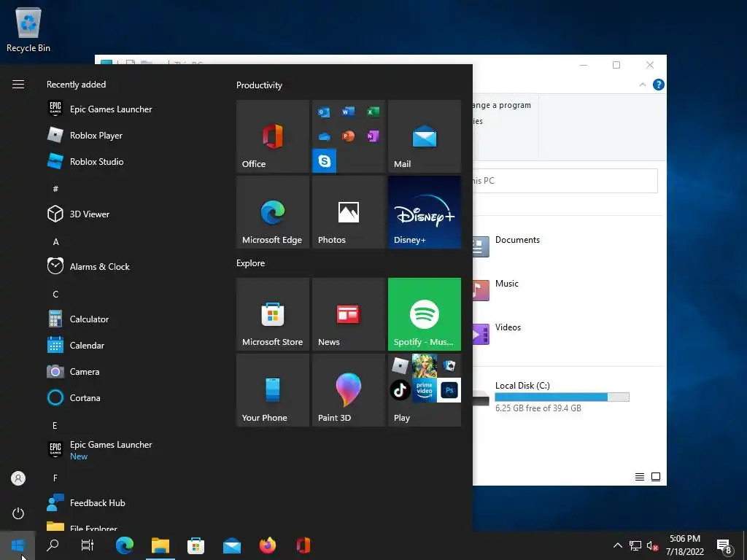Open Office from the taskbar
This screenshot has width=747, height=560.
(303, 545)
